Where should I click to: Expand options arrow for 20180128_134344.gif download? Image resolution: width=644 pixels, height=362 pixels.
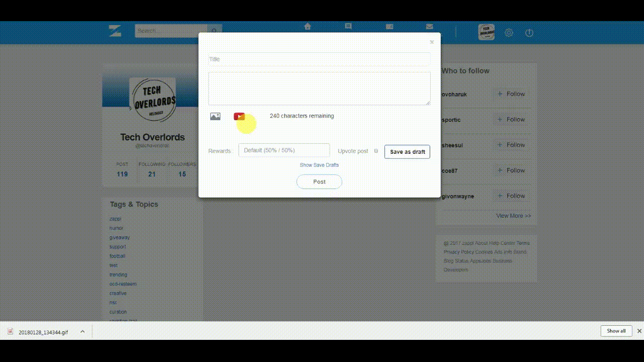point(83,332)
